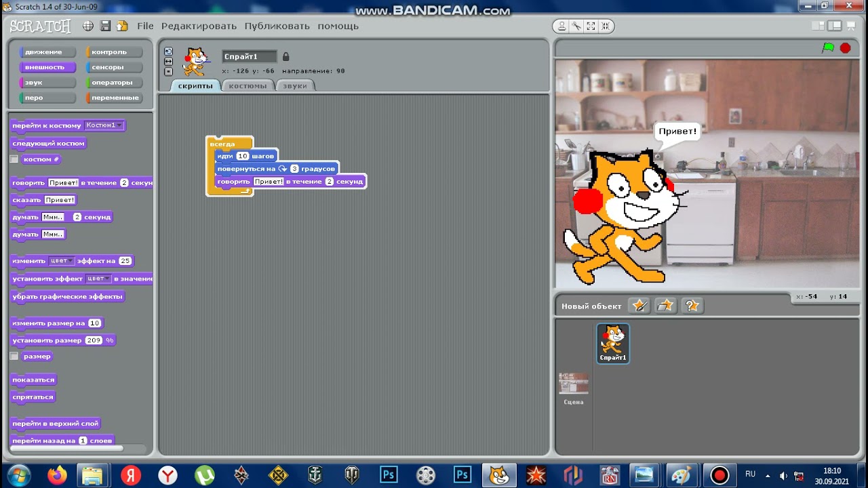Open the uTorrent taskbar icon
The image size is (868, 488).
(204, 475)
